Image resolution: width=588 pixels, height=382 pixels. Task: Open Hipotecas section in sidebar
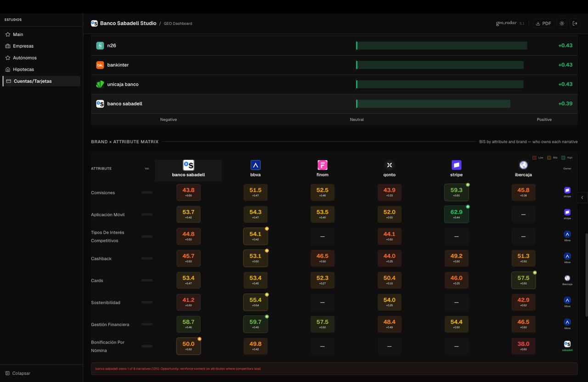point(23,69)
